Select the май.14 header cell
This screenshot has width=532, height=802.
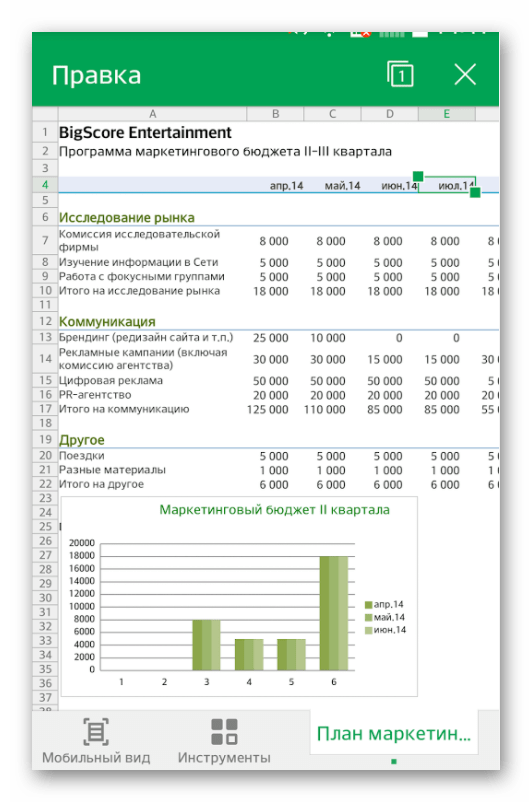coord(342,186)
